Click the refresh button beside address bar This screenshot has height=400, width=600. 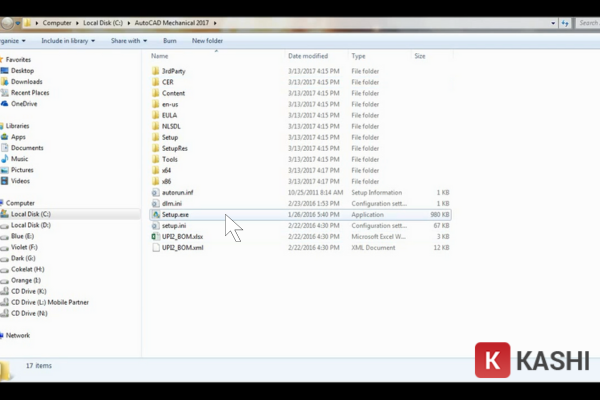pos(565,23)
